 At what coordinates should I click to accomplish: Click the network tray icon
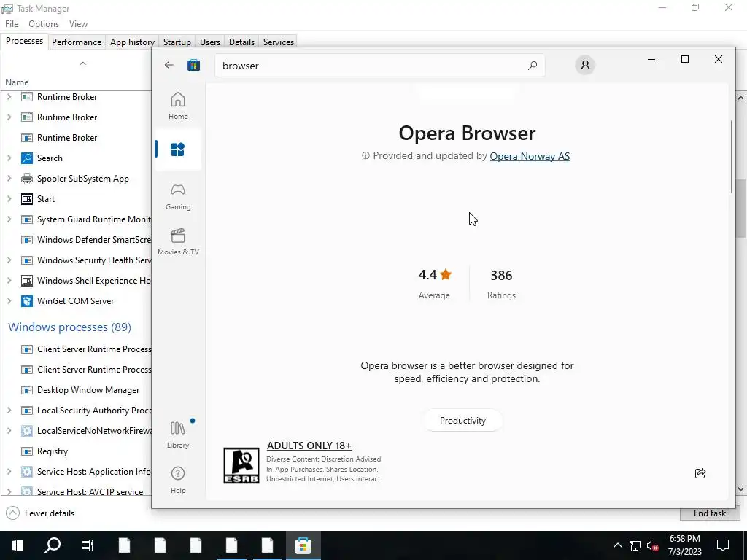[x=635, y=545]
